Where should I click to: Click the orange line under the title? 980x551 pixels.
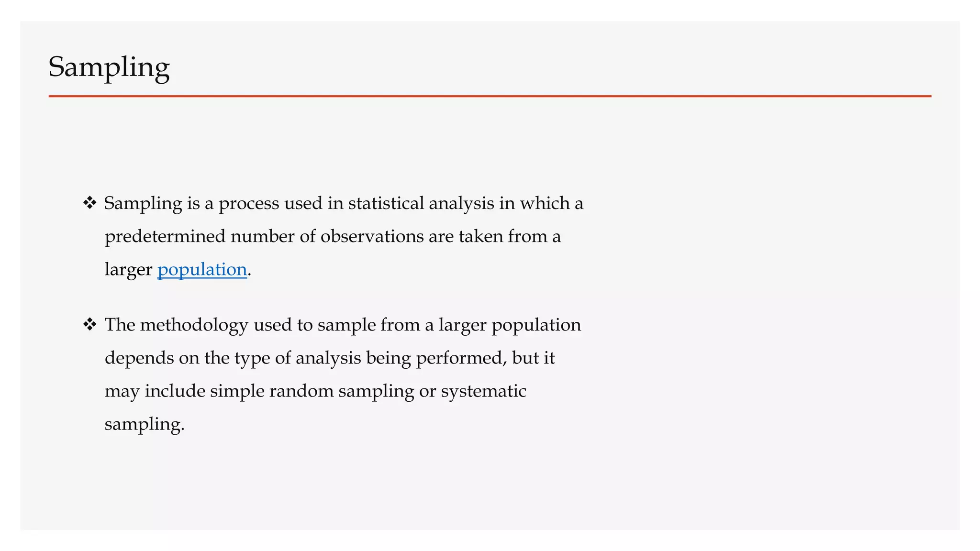[x=490, y=96]
